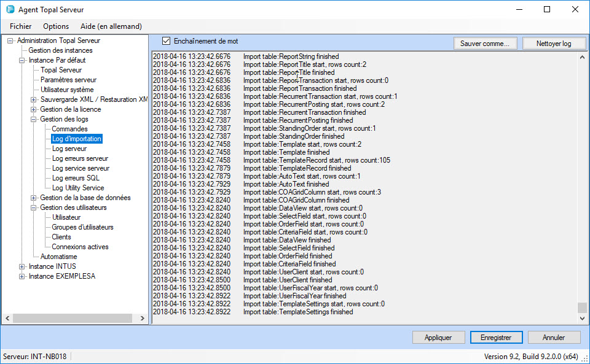Click the Enregistrer button

point(496,338)
